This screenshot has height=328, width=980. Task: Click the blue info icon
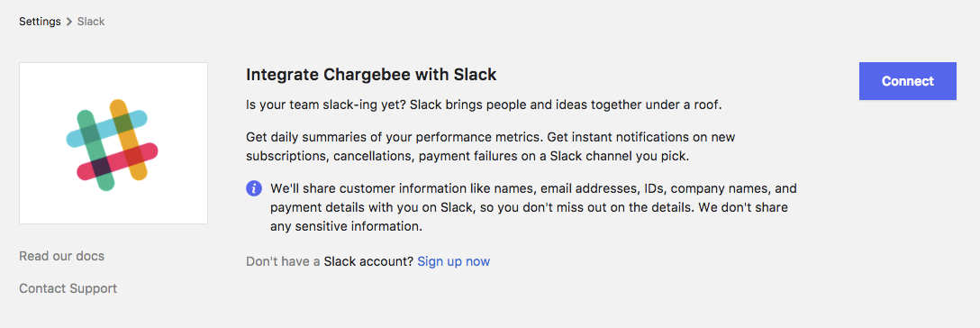pos(254,188)
